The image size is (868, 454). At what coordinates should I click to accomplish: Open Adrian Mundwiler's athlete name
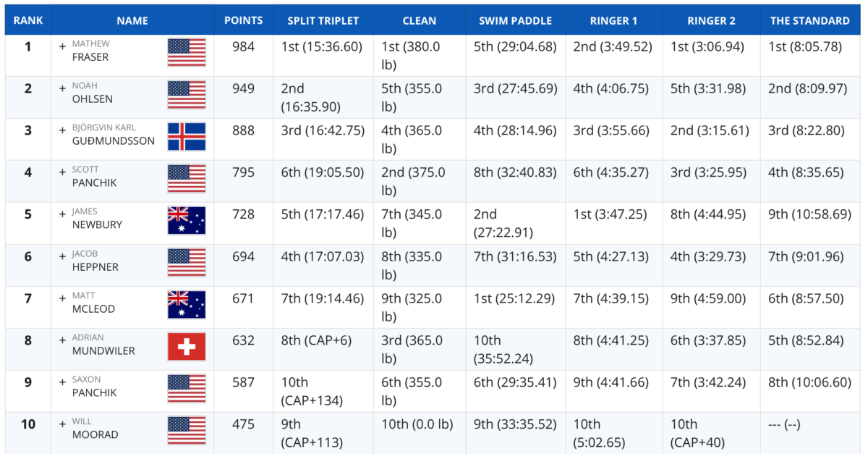tap(103, 345)
